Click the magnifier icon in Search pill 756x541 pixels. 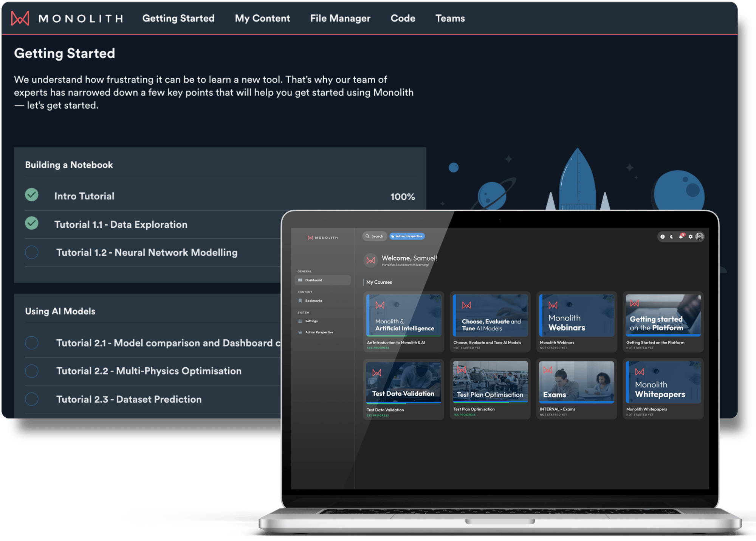367,236
